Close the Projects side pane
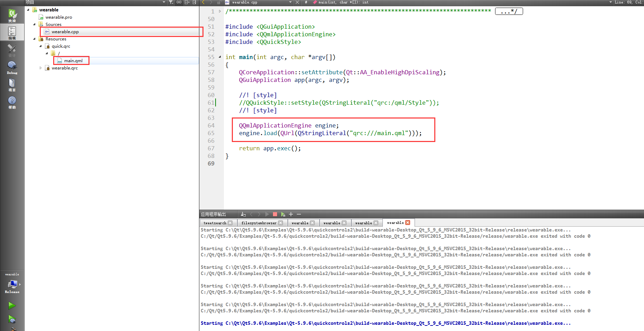644x331 pixels. [194, 2]
